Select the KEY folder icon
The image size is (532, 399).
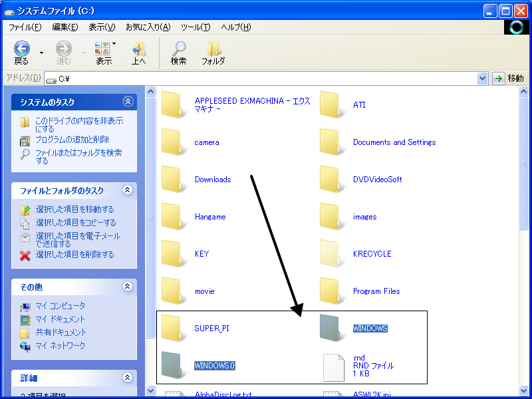coord(174,254)
